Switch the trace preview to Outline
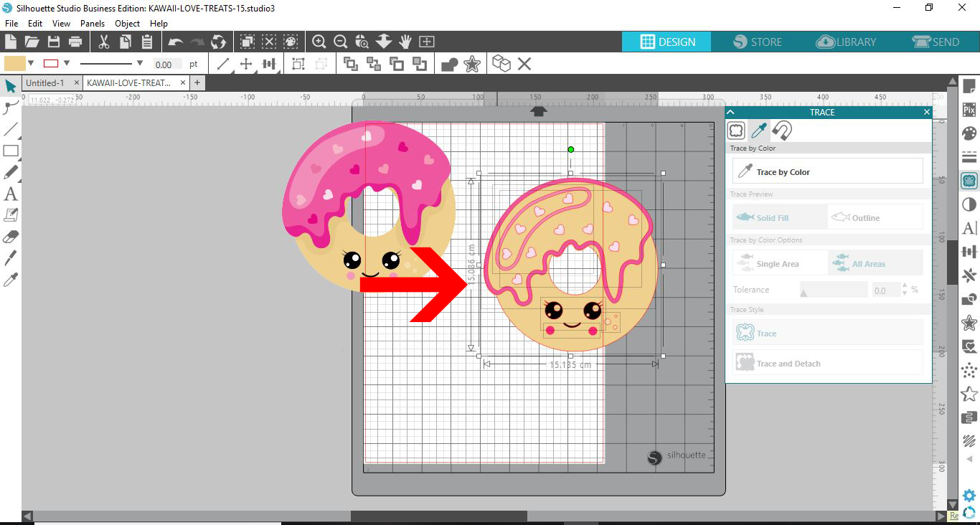980x525 pixels. [x=875, y=217]
